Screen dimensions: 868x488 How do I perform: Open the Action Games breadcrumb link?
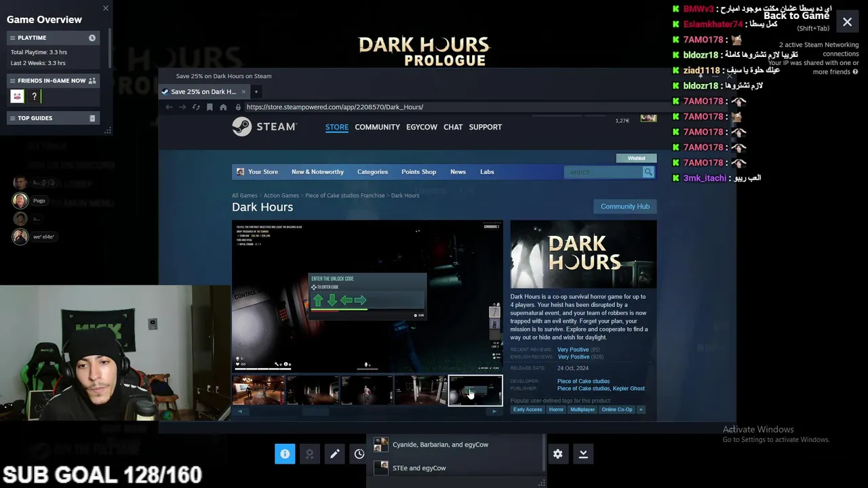(281, 195)
